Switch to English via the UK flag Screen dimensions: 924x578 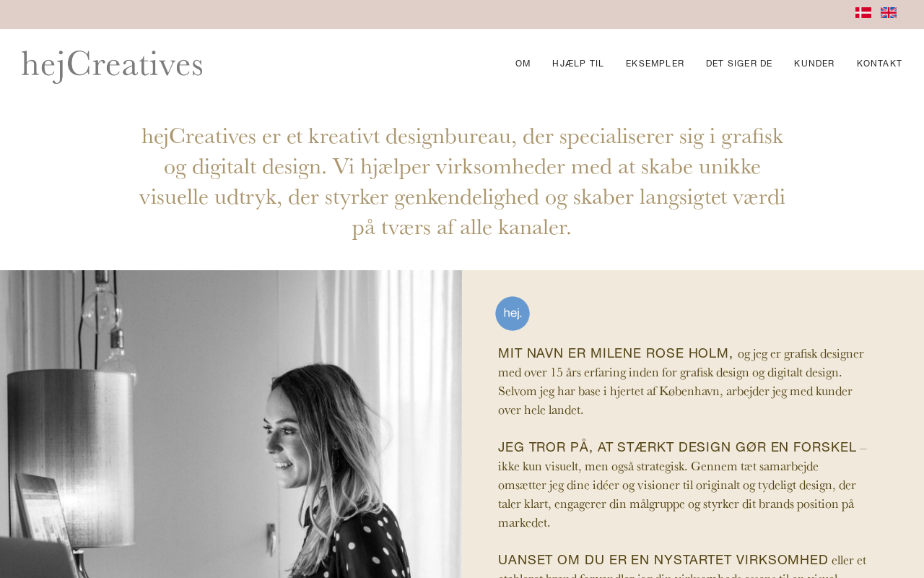[889, 13]
